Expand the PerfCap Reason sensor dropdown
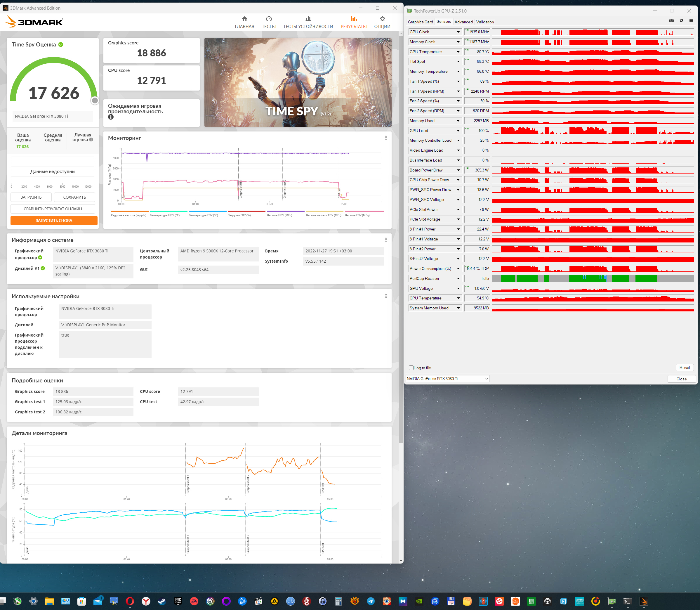The width and height of the screenshot is (700, 610). coord(458,279)
